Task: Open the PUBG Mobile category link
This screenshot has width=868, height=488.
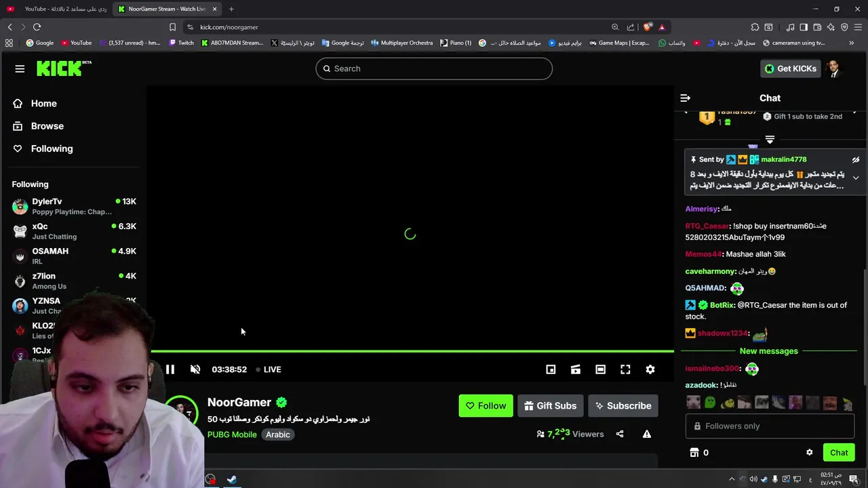Action: click(232, 434)
